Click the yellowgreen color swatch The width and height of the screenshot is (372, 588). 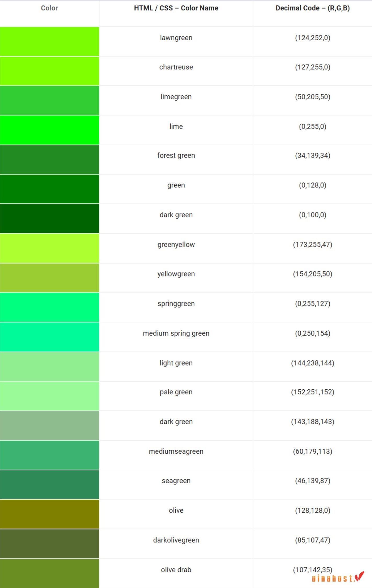49,278
